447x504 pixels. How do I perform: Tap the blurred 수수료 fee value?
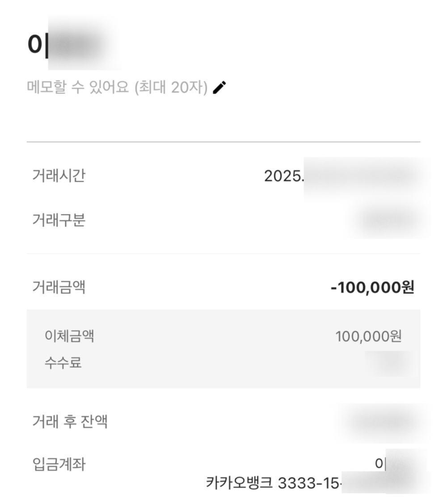[391, 363]
